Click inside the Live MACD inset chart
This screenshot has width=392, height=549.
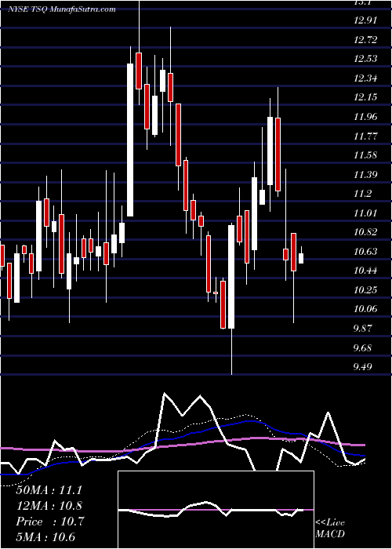tap(216, 510)
